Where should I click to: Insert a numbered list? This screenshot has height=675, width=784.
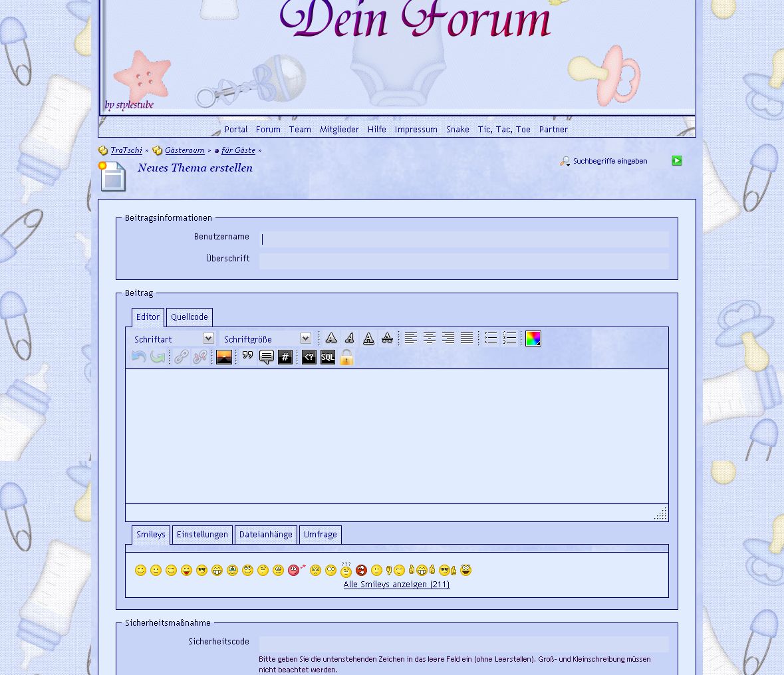click(x=509, y=338)
